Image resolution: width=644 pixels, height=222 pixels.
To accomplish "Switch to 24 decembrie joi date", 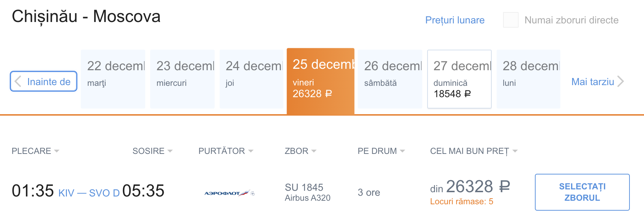I will click(x=252, y=79).
